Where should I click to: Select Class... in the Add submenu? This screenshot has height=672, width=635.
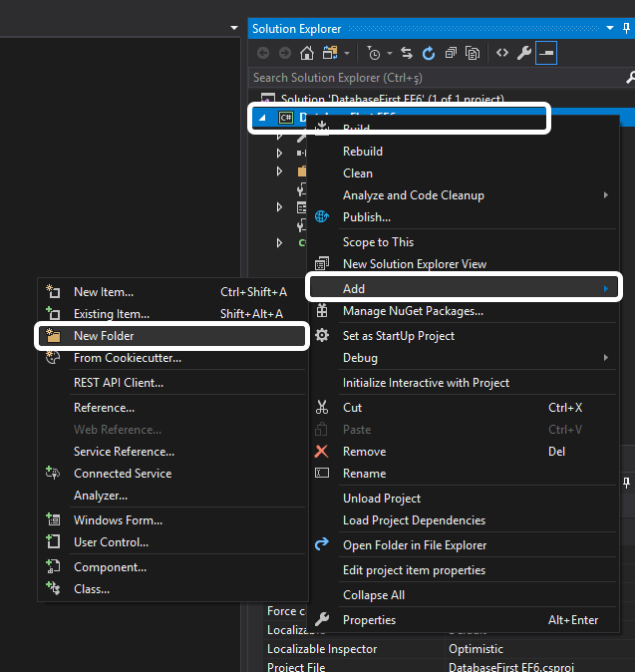coord(172,589)
